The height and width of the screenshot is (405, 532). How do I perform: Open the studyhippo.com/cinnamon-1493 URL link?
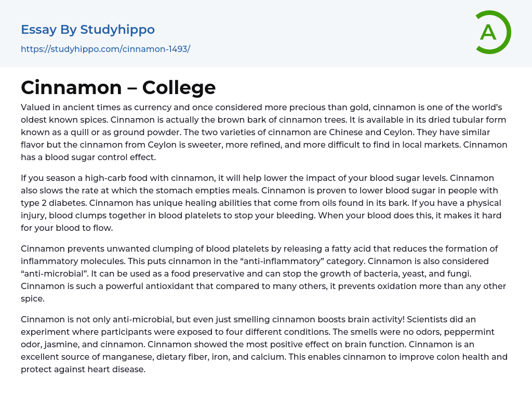pos(105,49)
